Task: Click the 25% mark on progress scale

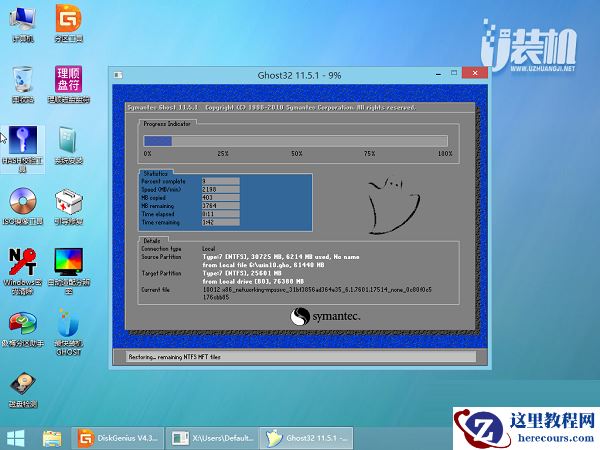Action: (x=223, y=153)
